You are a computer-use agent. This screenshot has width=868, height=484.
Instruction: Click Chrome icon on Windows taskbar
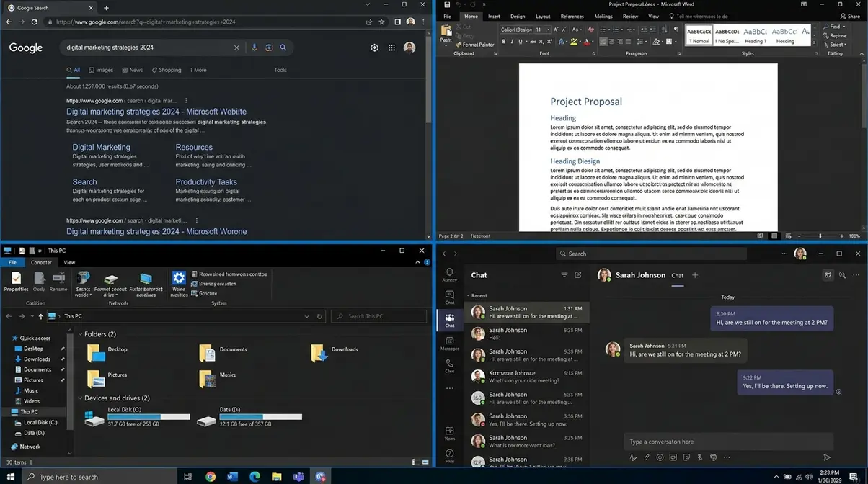(x=211, y=477)
